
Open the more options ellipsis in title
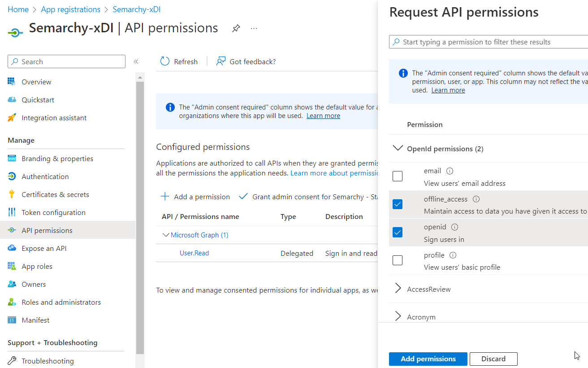[254, 28]
